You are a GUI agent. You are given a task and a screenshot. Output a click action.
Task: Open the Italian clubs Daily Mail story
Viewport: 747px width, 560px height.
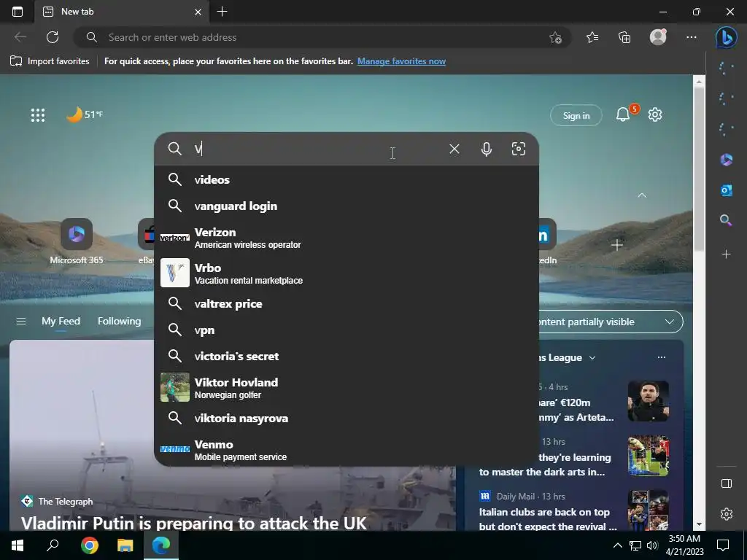(548, 519)
